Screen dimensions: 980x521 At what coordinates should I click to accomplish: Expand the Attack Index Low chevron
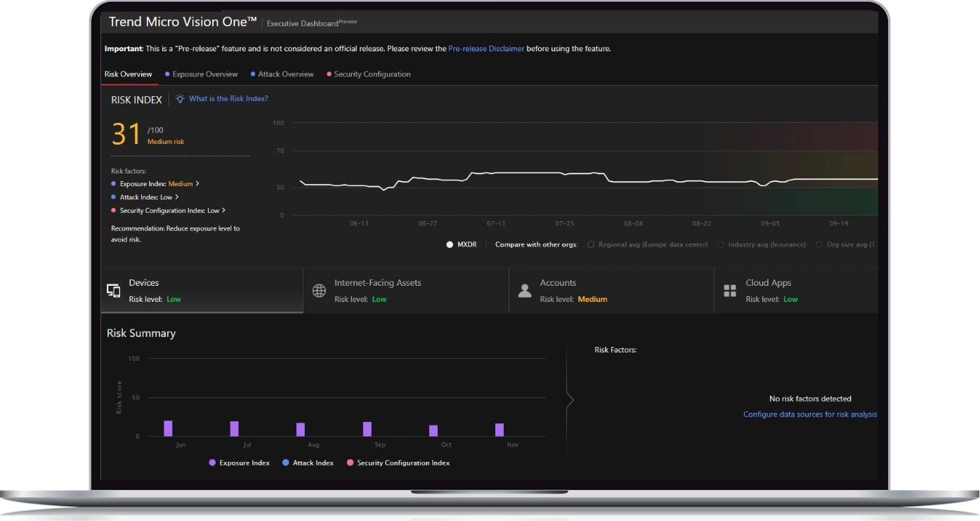(177, 197)
